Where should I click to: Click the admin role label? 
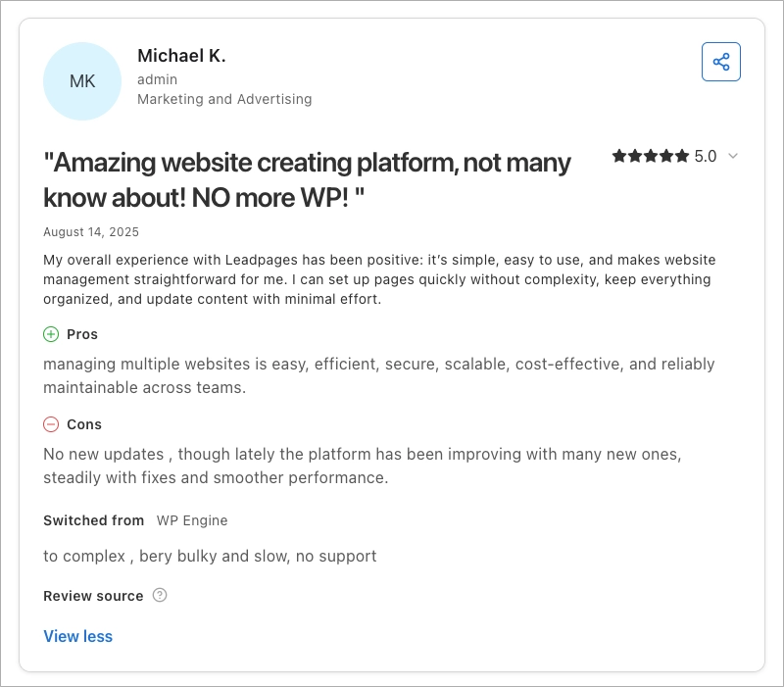[x=157, y=79]
